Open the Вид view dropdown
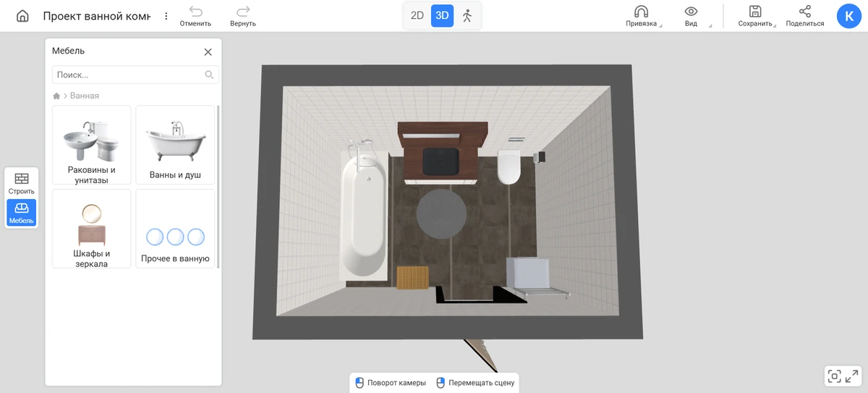Screen dimensions: 868x393 coord(692,16)
